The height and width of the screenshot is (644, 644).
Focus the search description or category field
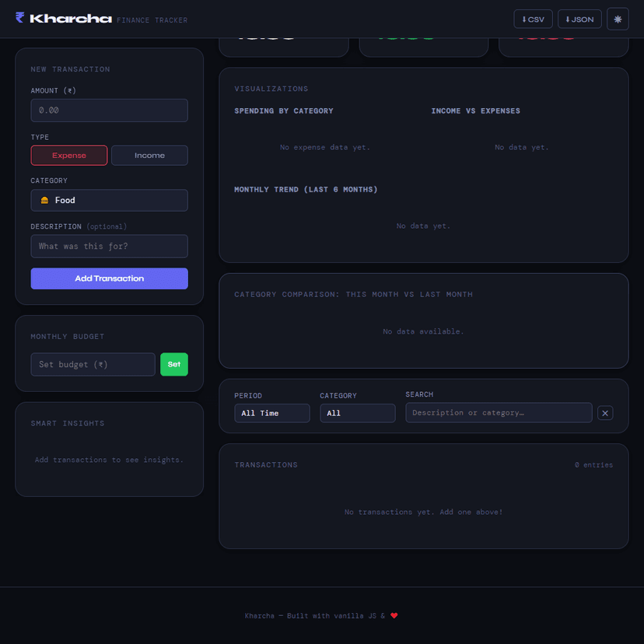click(498, 413)
